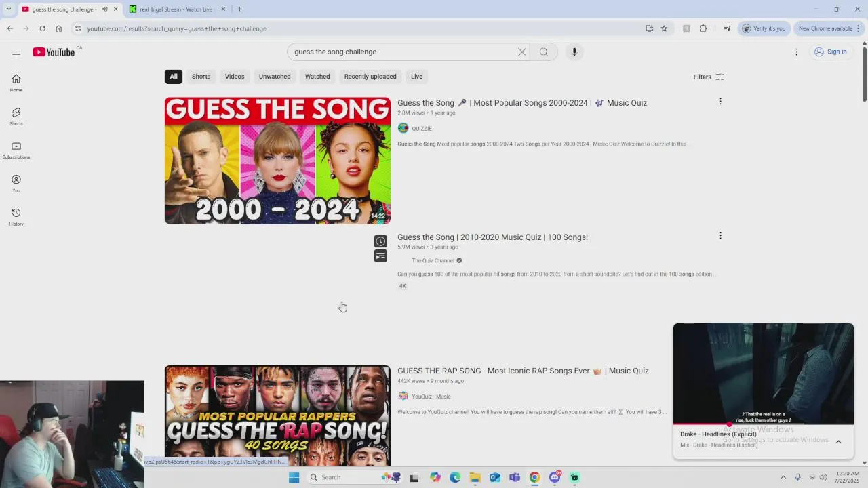This screenshot has height=488, width=868.
Task: Open Most Popular Songs 2000-2024 video title
Action: 522,103
